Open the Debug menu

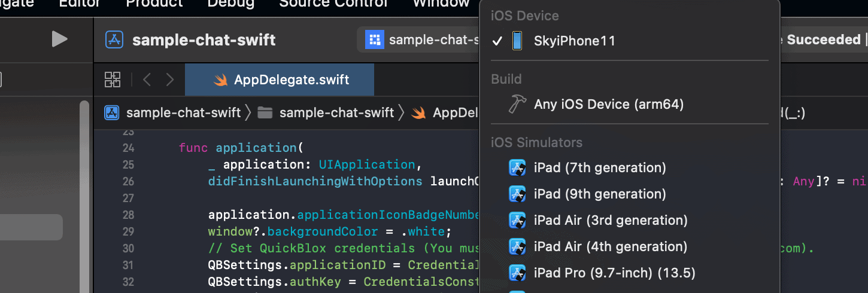coord(230,4)
